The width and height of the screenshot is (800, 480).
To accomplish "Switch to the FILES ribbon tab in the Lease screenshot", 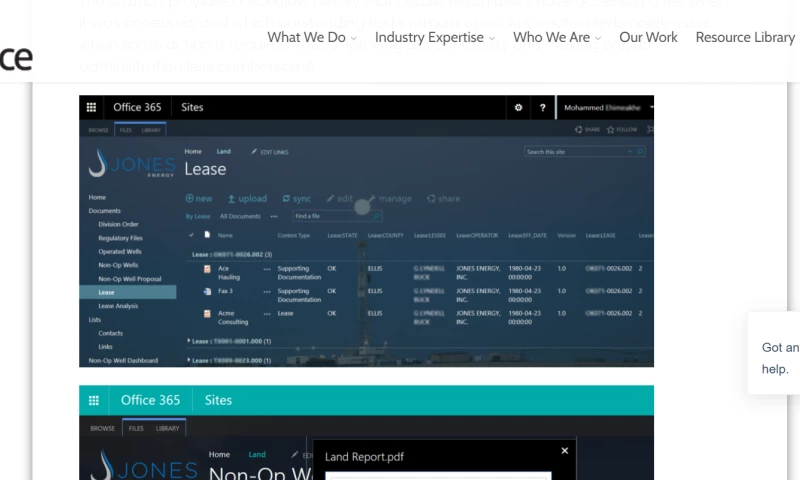I will pyautogui.click(x=126, y=130).
